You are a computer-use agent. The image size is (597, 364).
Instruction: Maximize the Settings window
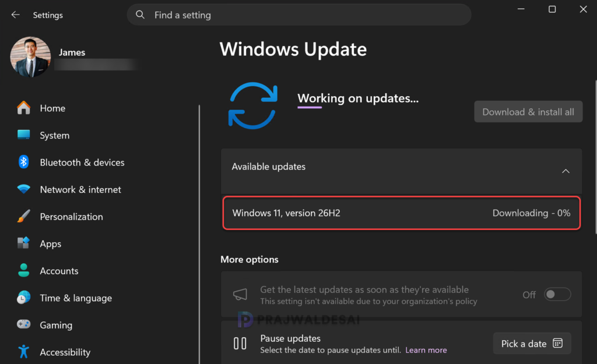click(552, 9)
